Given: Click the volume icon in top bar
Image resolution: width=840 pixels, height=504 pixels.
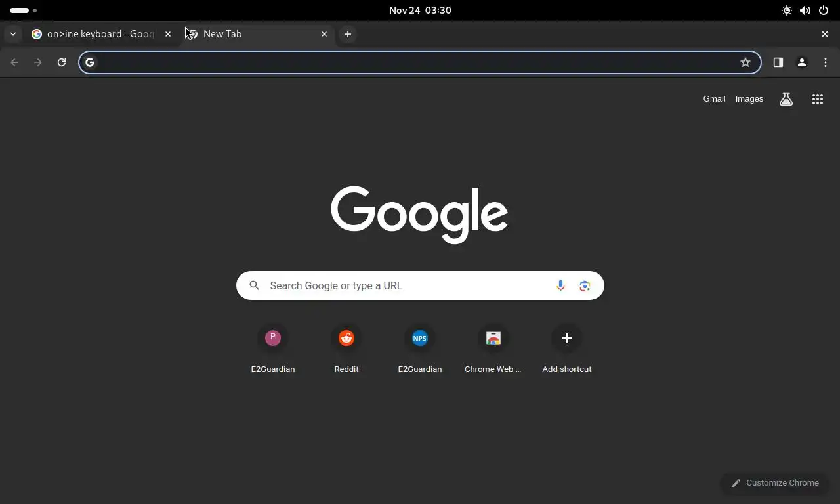Looking at the screenshot, I should pyautogui.click(x=805, y=10).
